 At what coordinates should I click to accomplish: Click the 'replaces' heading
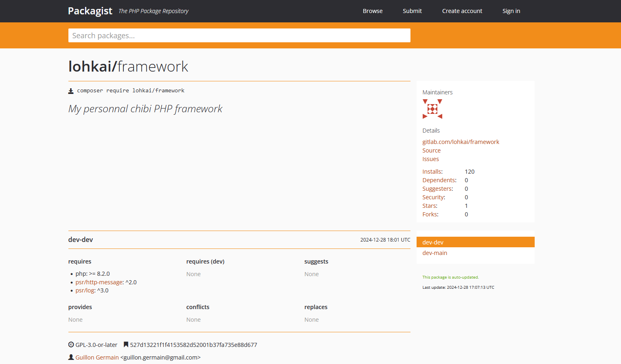tap(316, 307)
